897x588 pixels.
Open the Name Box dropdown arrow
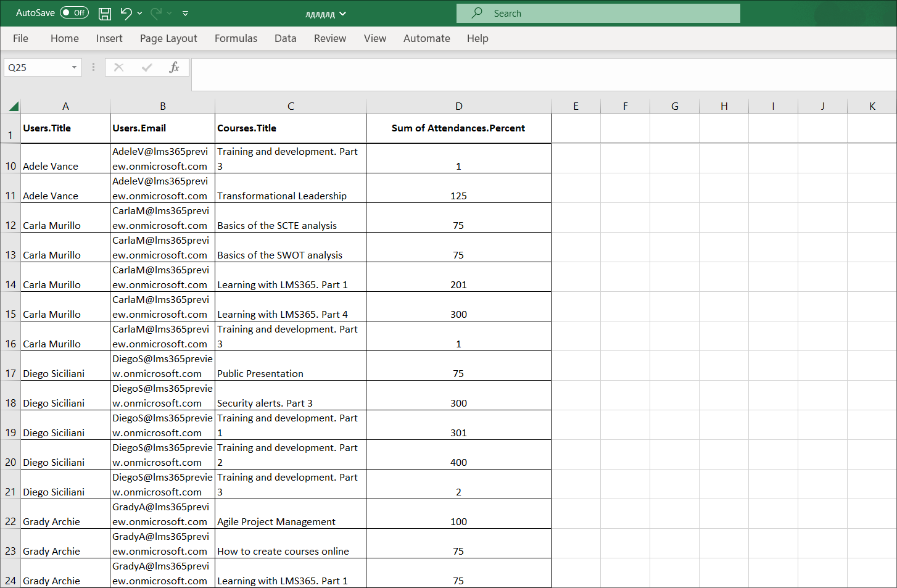click(x=74, y=67)
